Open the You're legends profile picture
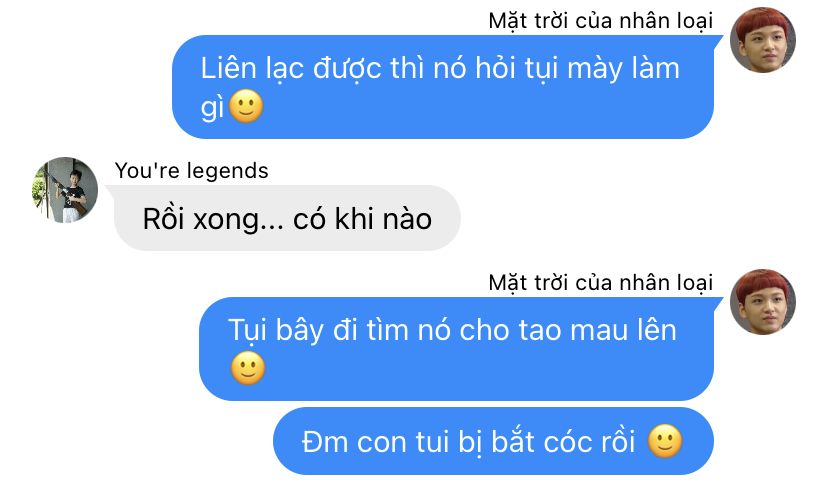Viewport: 828px width, 503px height. tap(65, 190)
